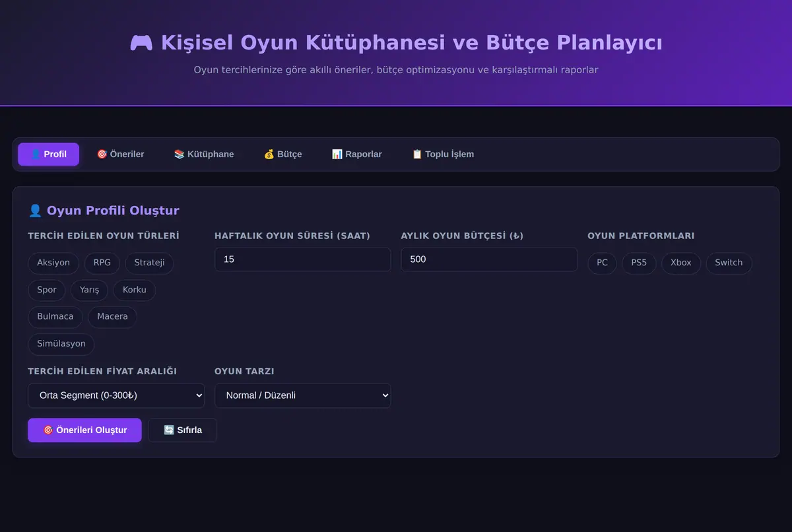Toggle the Bulmaca genre chip
The image size is (792, 532).
[55, 317]
